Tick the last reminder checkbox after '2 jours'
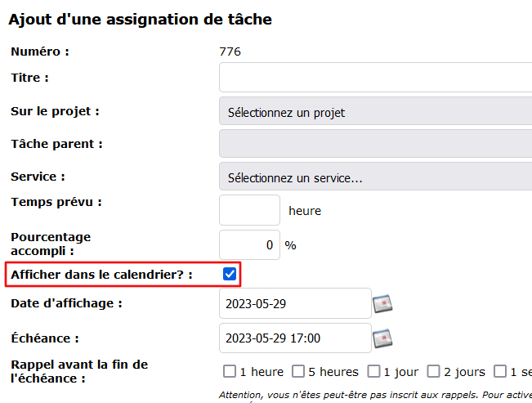 500,372
